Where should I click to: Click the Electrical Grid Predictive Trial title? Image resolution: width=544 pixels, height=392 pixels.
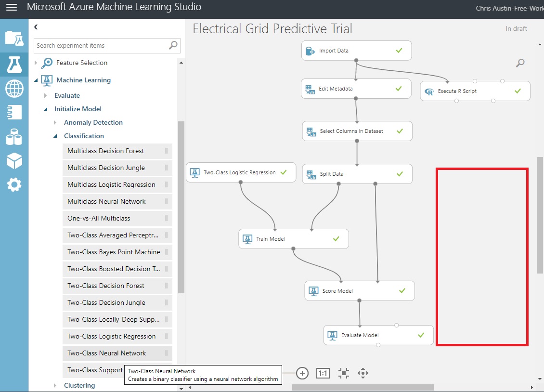(x=272, y=28)
